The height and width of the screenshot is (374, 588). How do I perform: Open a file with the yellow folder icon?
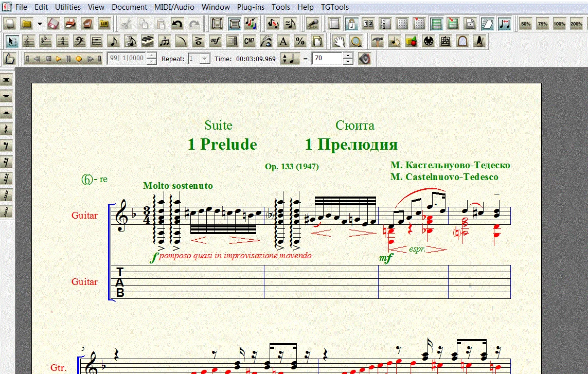point(27,24)
